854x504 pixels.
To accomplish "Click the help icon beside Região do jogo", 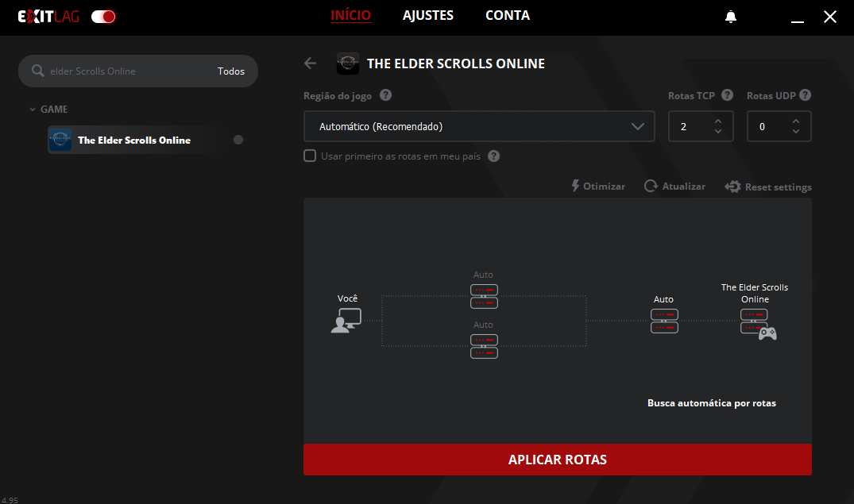I will (x=385, y=95).
